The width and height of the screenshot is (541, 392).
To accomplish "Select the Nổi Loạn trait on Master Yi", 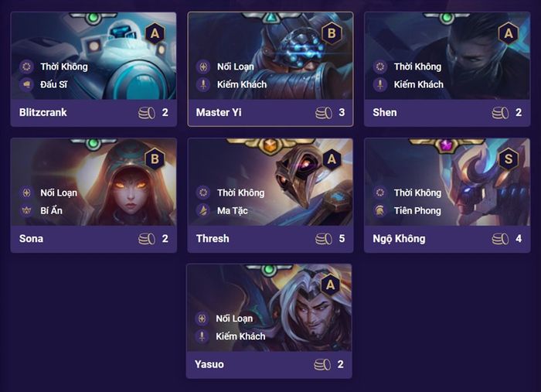I will point(235,66).
